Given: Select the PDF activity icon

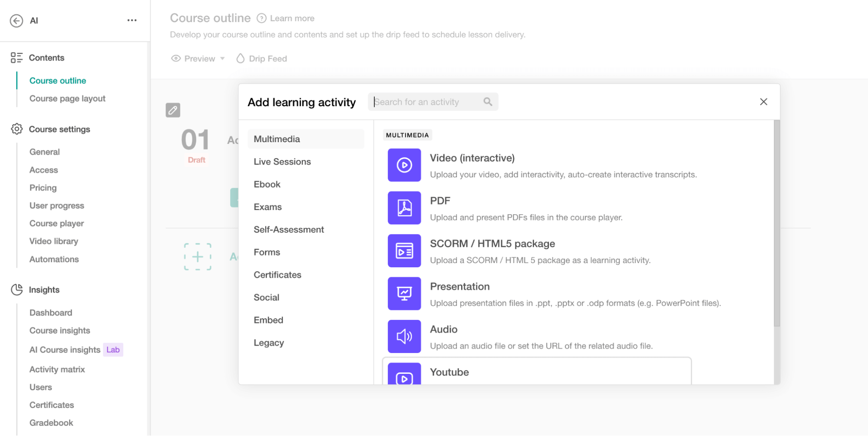Looking at the screenshot, I should coord(404,208).
